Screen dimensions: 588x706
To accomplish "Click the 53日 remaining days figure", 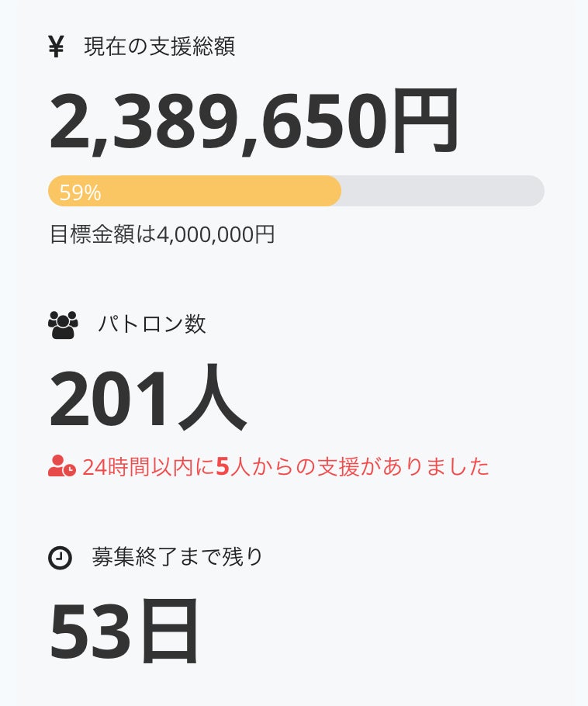I will coord(124,632).
